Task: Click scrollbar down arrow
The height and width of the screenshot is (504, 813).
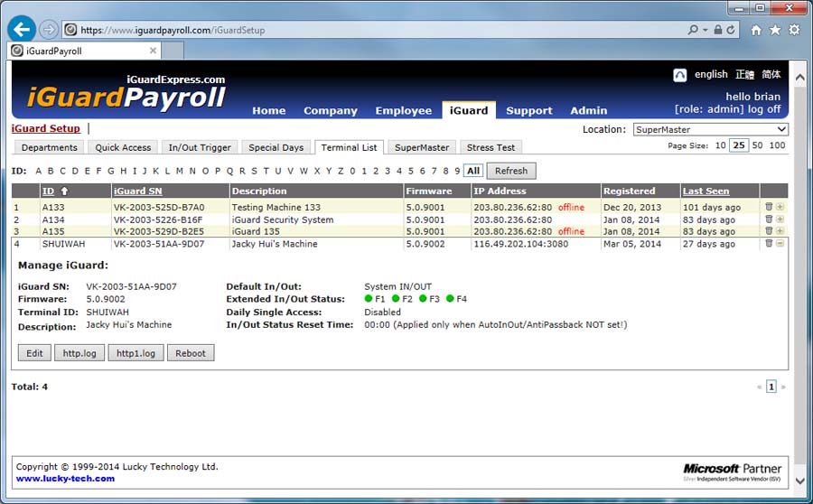Action: [x=800, y=481]
